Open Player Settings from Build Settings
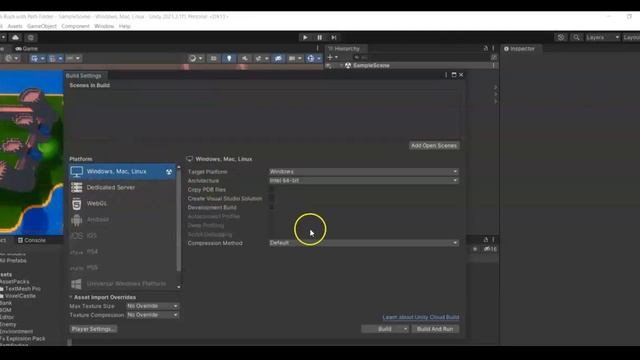 point(93,329)
